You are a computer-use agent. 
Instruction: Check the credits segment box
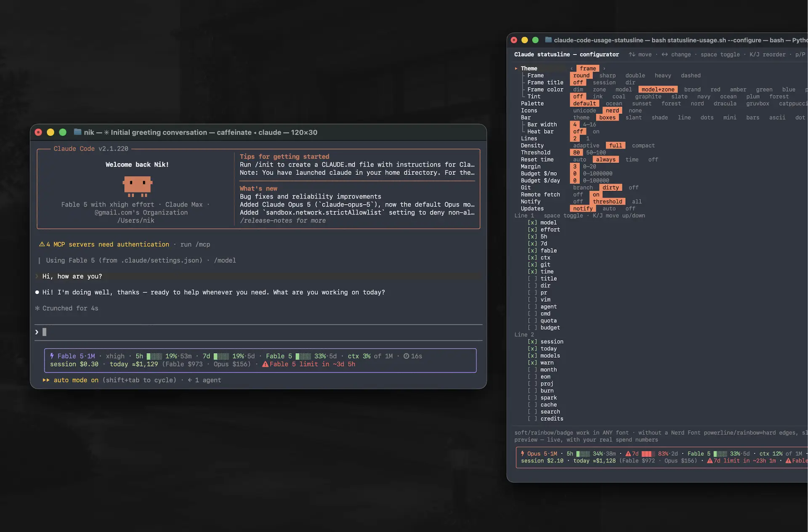(532, 419)
